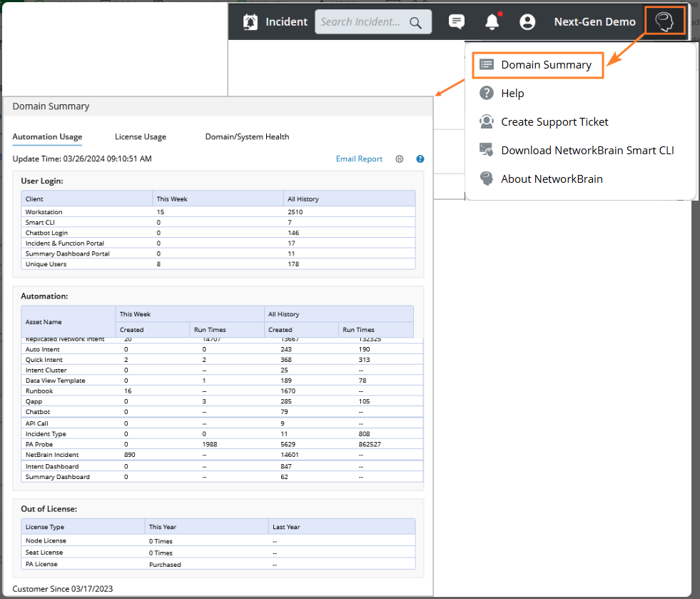Open Domain Summary settings gear icon
Screen dimensions: 700x599
click(400, 159)
